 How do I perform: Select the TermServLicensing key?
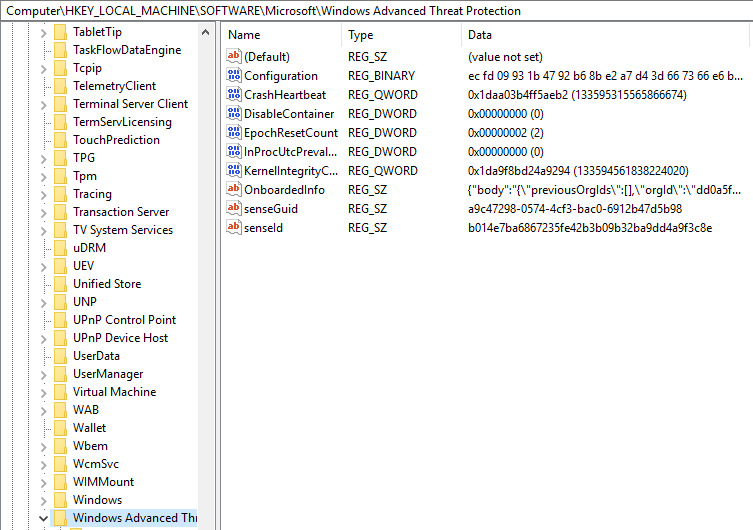point(122,122)
